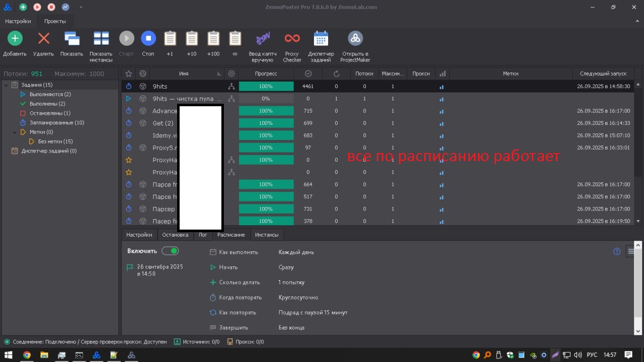Open Chrome from Windows taskbar

pos(27,355)
